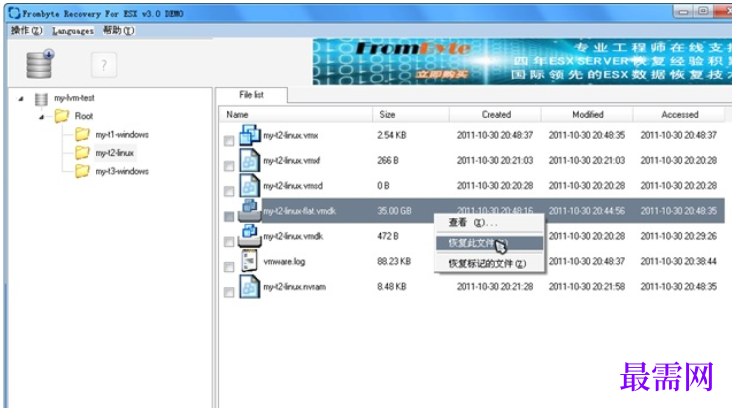Select the my-t1-windows tree label

122,134
